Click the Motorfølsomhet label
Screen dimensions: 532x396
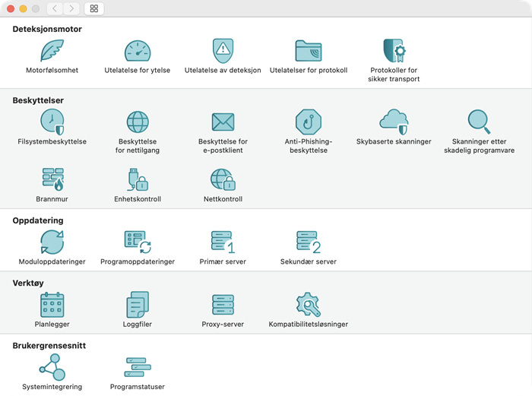[x=52, y=70]
